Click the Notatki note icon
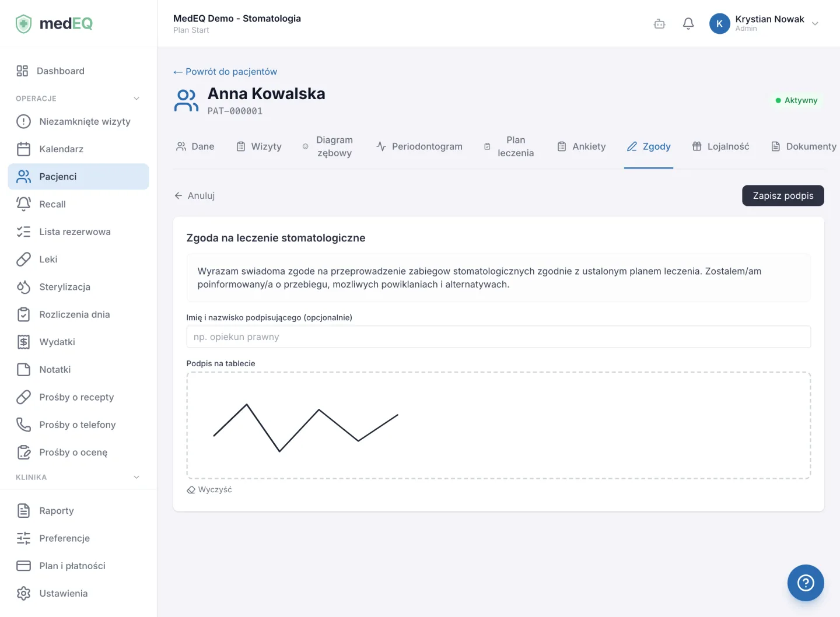 click(x=23, y=370)
